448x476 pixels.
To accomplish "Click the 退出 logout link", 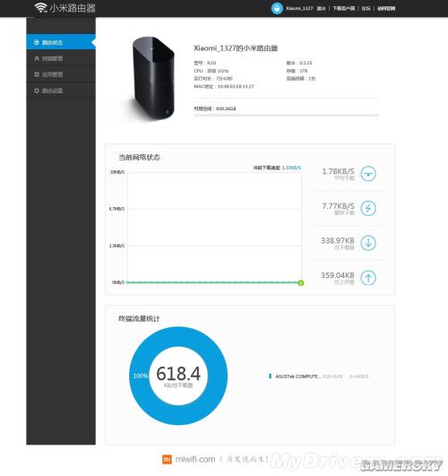I will [321, 8].
